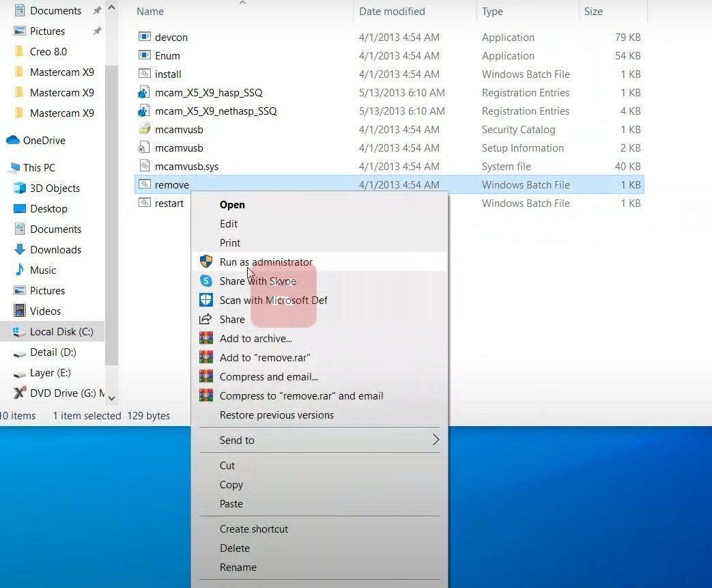Click the Run as administrator shield icon
Screen dimensions: 712x588
206,262
